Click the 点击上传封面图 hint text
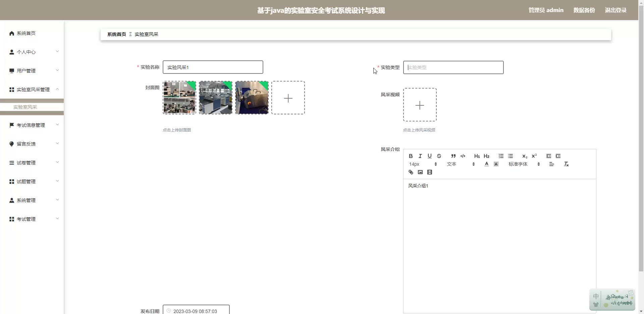Image resolution: width=644 pixels, height=314 pixels. tap(177, 130)
